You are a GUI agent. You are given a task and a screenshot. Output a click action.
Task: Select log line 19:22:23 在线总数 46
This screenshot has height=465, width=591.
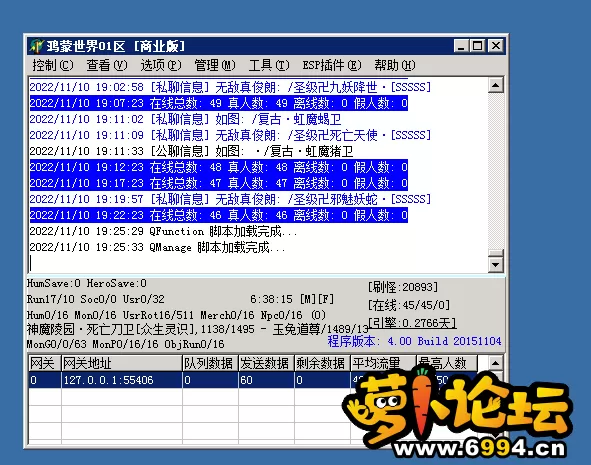coord(219,215)
